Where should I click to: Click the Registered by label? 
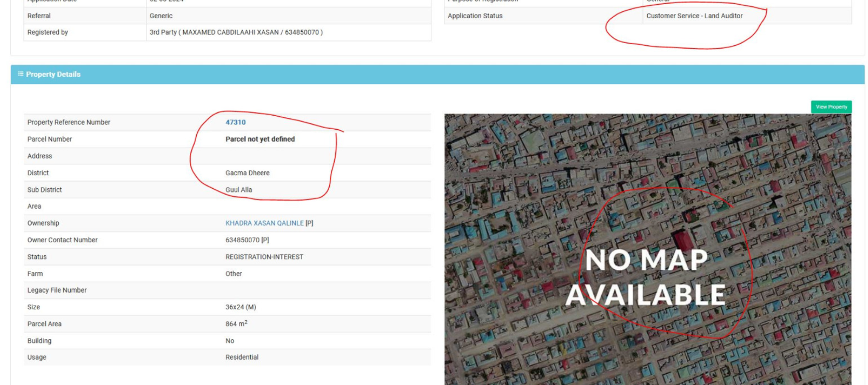[x=48, y=32]
